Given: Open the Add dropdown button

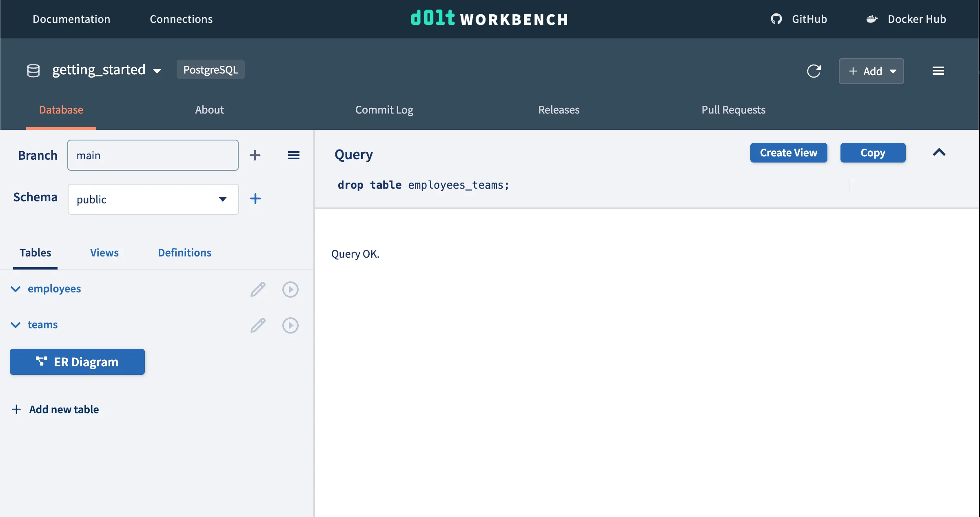Looking at the screenshot, I should 871,71.
